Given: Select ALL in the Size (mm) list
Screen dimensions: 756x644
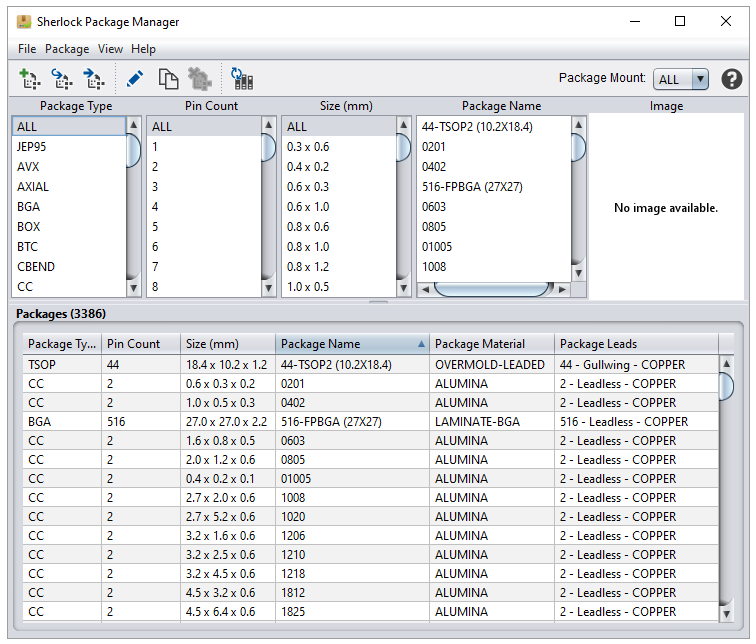Looking at the screenshot, I should pyautogui.click(x=338, y=126).
